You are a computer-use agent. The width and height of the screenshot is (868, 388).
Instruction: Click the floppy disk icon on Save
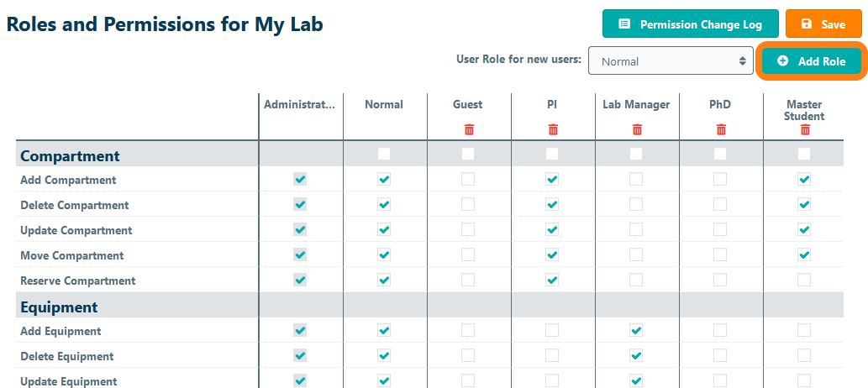tap(807, 24)
